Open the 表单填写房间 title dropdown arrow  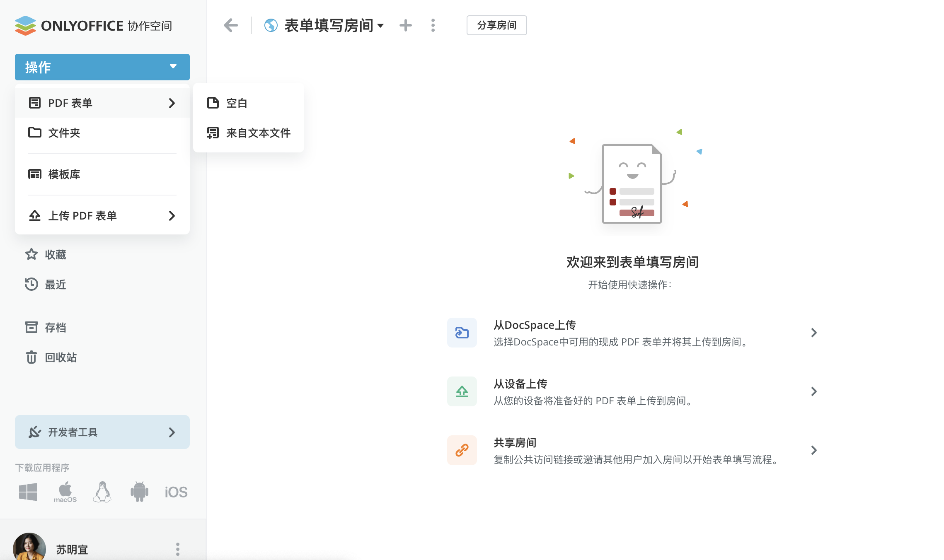tap(380, 26)
